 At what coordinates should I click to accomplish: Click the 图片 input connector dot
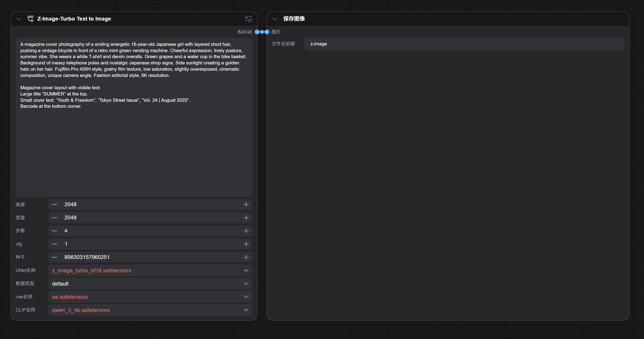pyautogui.click(x=267, y=32)
